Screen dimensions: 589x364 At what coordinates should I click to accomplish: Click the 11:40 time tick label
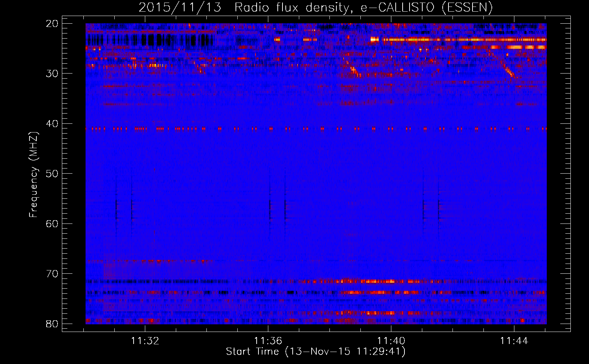point(391,341)
